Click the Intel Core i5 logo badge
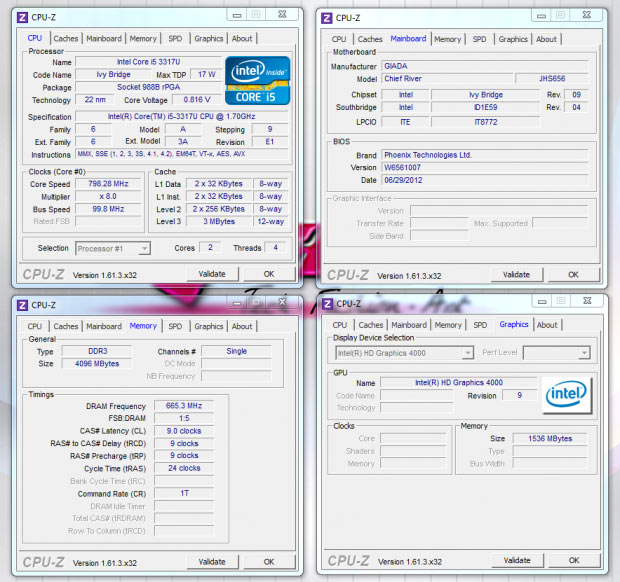 pyautogui.click(x=257, y=81)
